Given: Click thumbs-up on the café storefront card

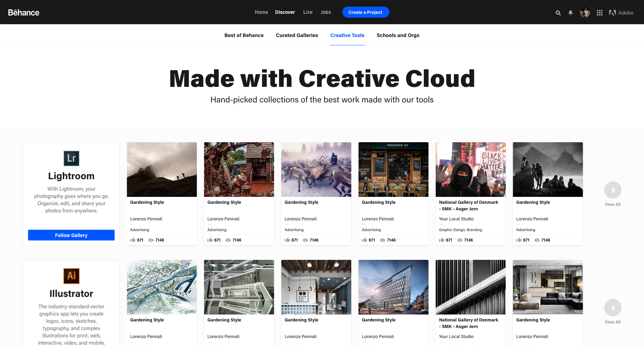Looking at the screenshot, I should pyautogui.click(x=365, y=240).
